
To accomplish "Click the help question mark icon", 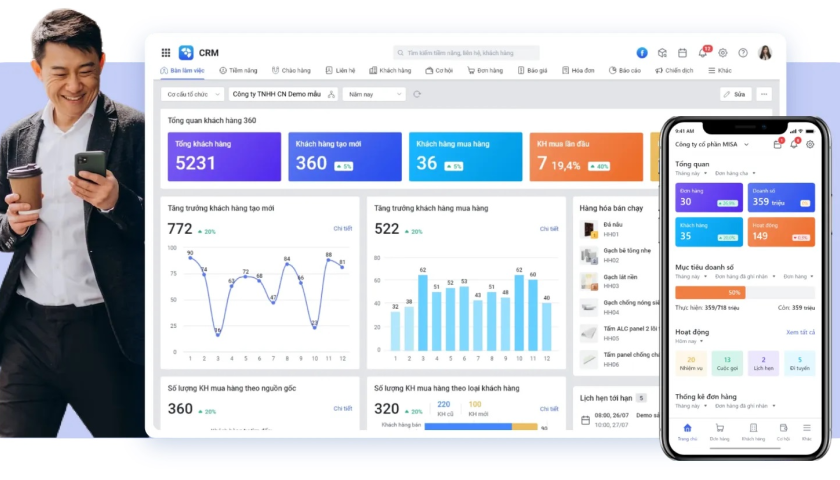I will coord(743,53).
